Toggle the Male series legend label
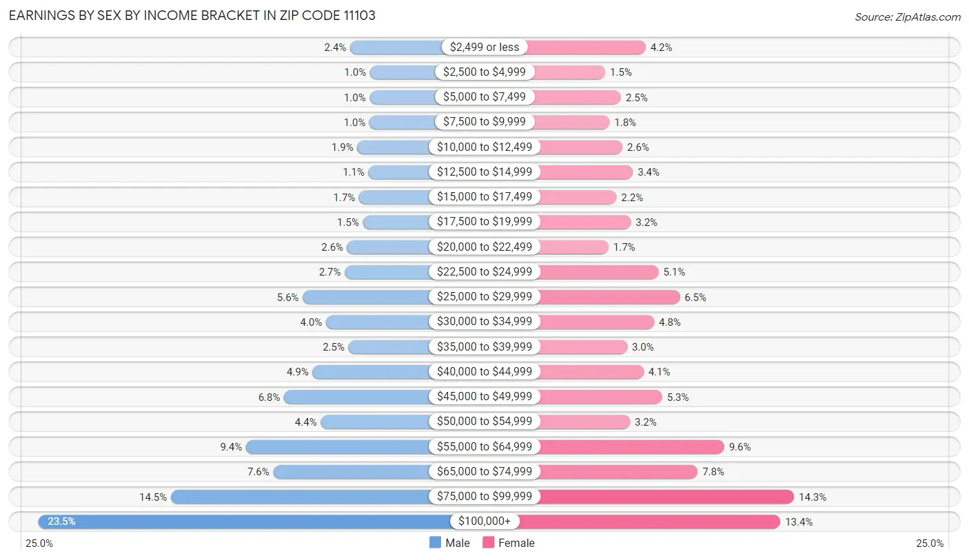Screen dimensions: 969x560 (x=458, y=543)
